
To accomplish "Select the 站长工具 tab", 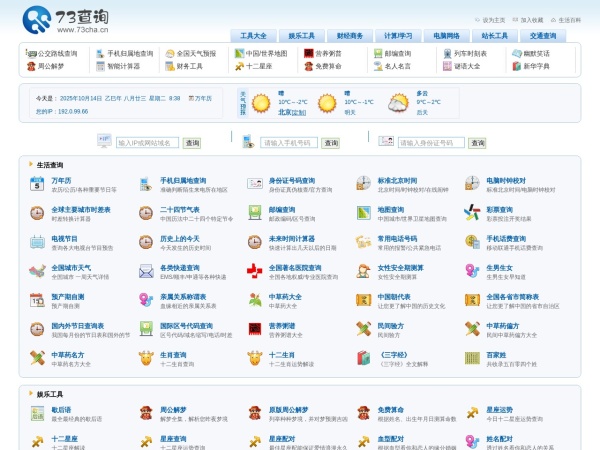I will click(494, 36).
